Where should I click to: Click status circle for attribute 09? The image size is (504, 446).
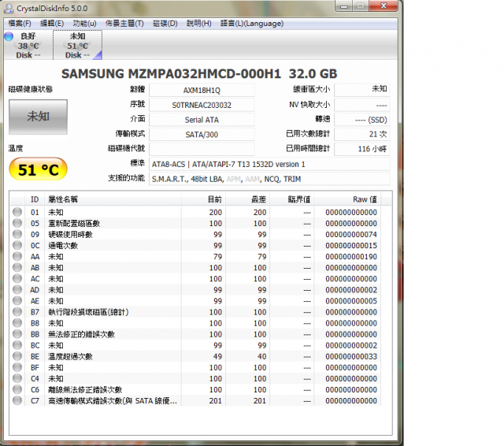17,234
